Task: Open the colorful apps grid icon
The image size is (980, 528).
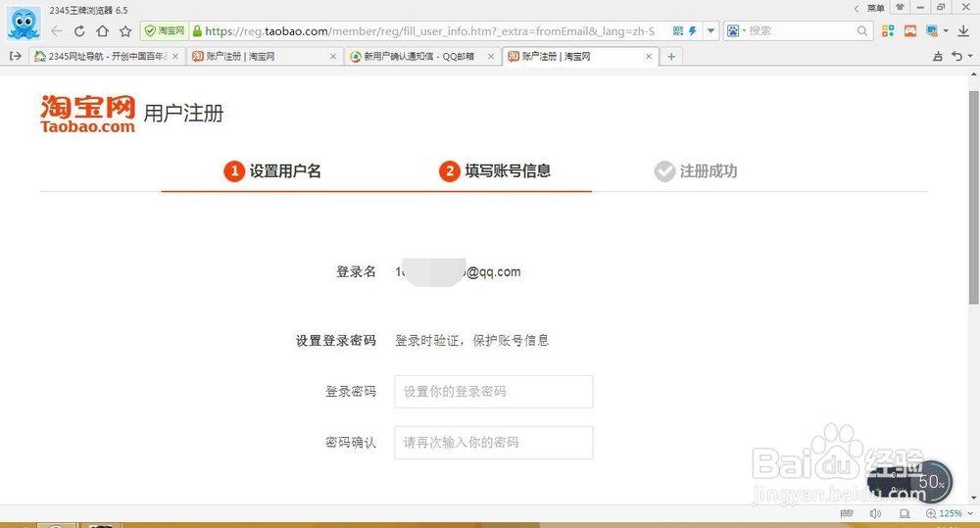Action: point(888,30)
